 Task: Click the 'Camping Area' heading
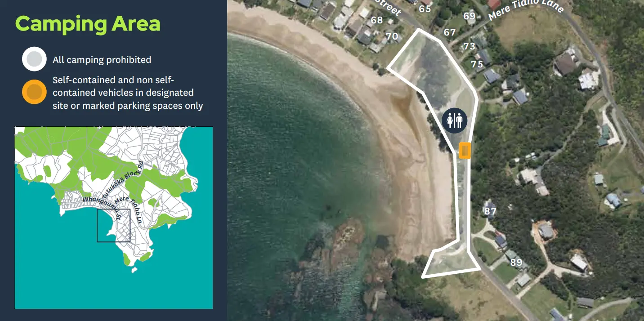point(88,23)
